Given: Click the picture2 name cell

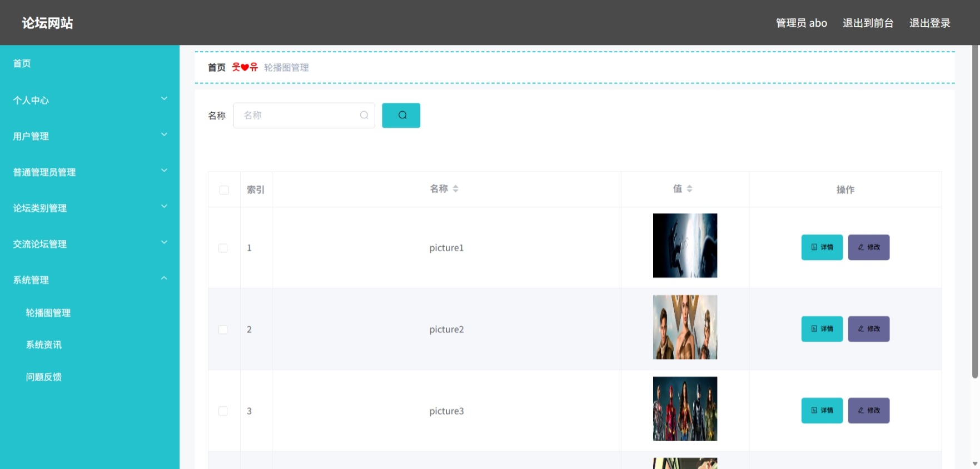Looking at the screenshot, I should (446, 330).
